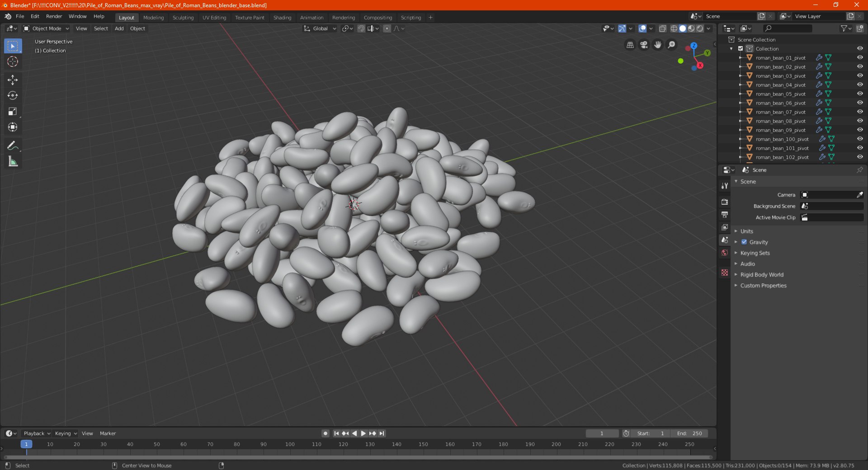The image size is (868, 470).
Task: Switch to the UV Editing tab
Action: pos(214,18)
